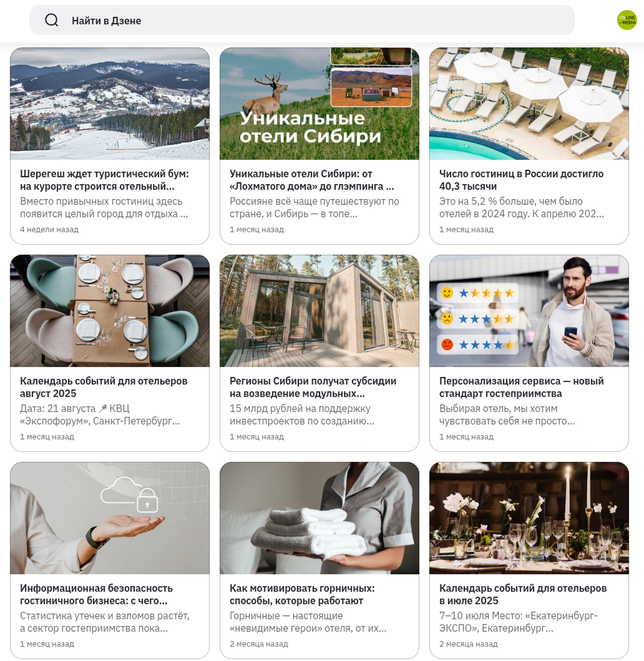Open 'Информационная безопасность гостиничного бизнеса' article

pos(97,594)
